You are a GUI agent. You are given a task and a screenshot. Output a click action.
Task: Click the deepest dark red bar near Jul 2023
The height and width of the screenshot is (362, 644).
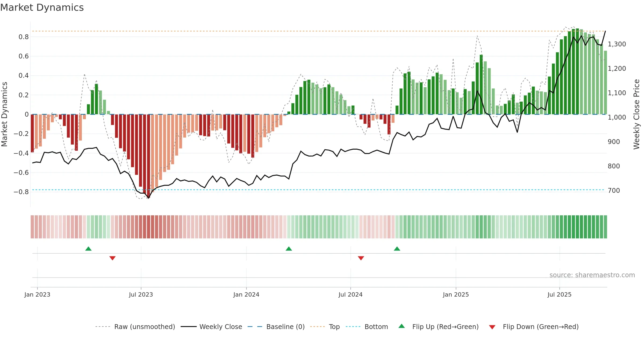(149, 156)
